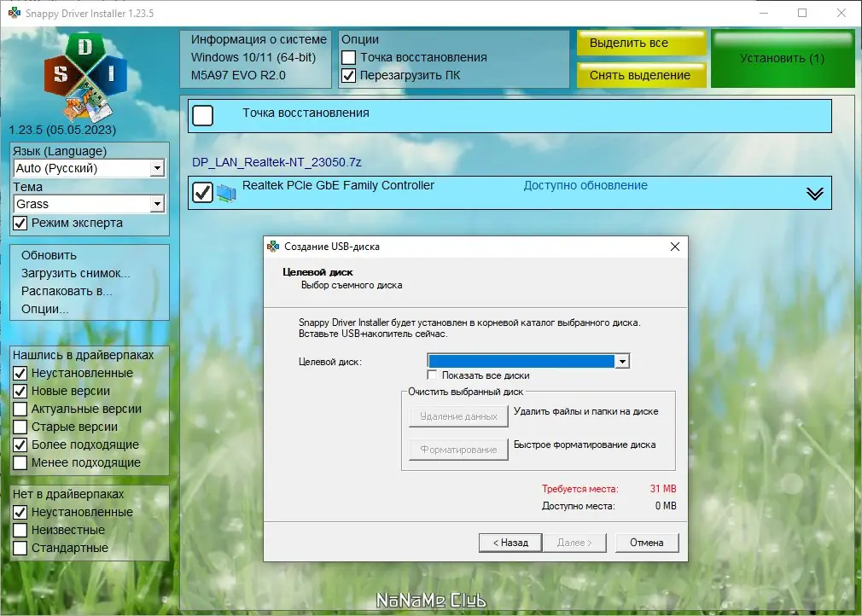Click the driver icon beside Realtek PCIe controller

[227, 191]
